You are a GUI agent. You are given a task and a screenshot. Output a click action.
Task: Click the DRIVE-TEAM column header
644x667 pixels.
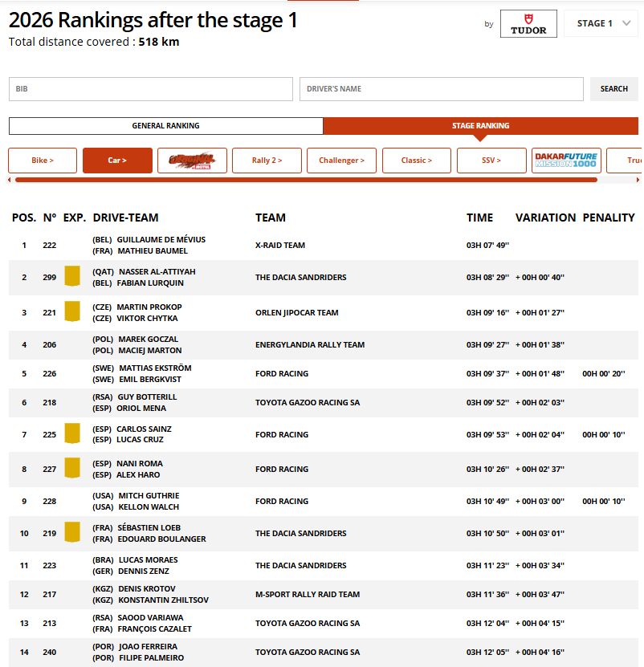tap(125, 218)
